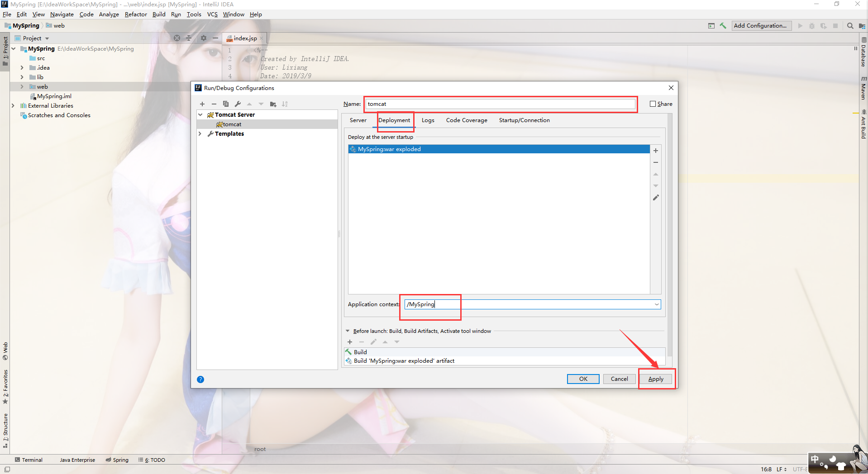Copy the selected run configuration

226,104
